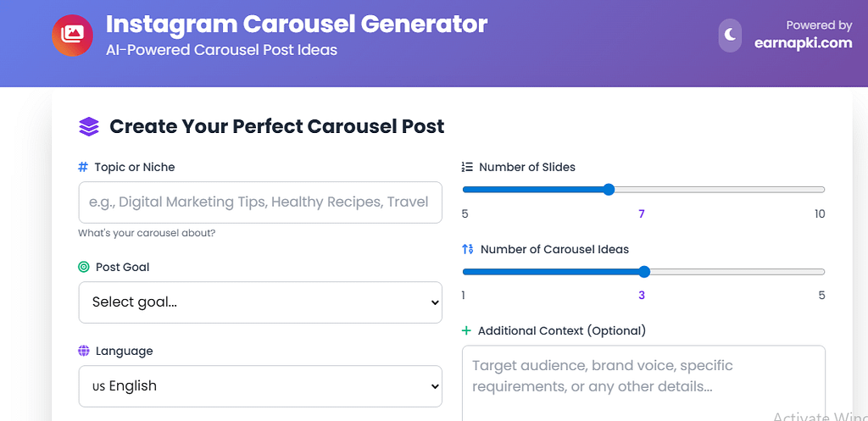Click the Number of Carousel Ideas slider handle

643,272
